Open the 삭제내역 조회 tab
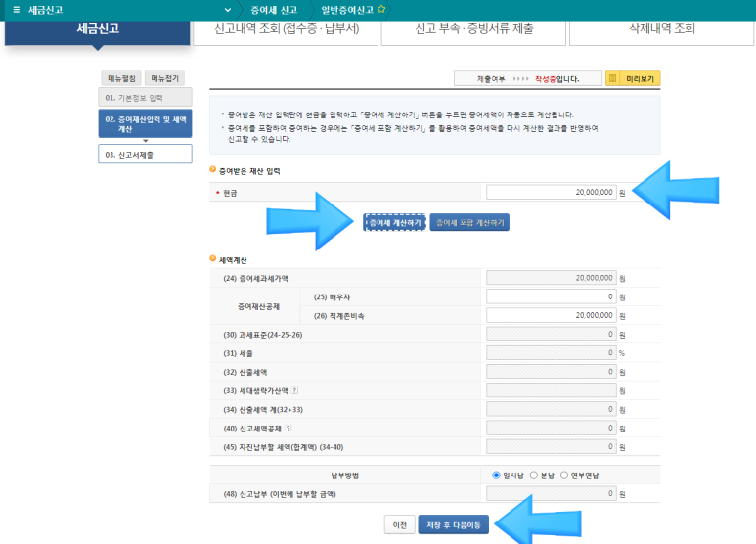This screenshot has height=544, width=756. (661, 31)
